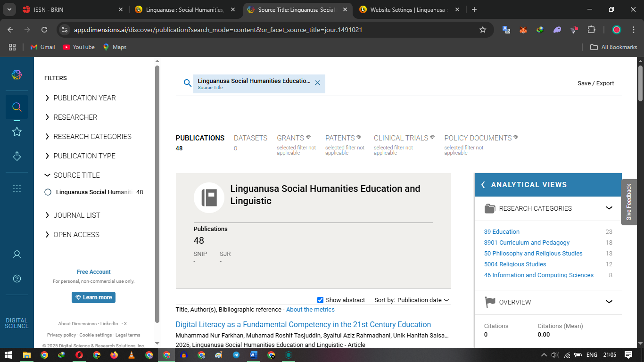The image size is (644, 362).
Task: Open the Chrome profile avatar
Action: [x=617, y=30]
